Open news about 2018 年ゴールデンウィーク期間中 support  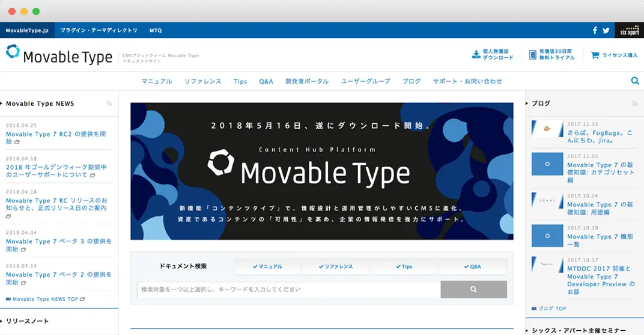(x=56, y=171)
